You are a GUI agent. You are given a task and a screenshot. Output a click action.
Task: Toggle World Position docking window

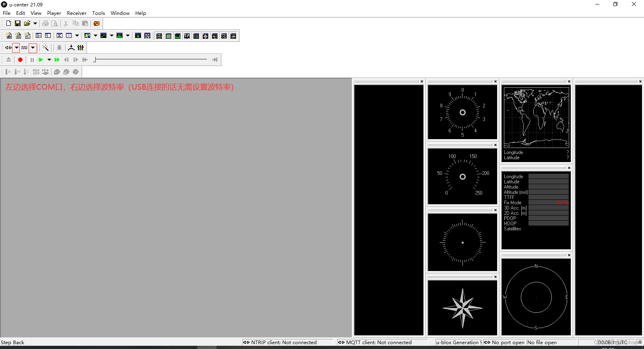(x=187, y=36)
